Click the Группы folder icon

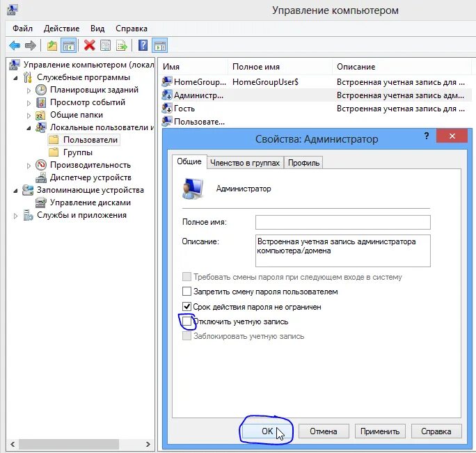tap(54, 152)
